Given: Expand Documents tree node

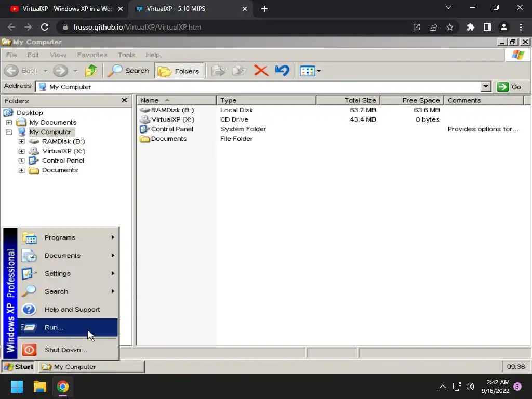Looking at the screenshot, I should pyautogui.click(x=22, y=170).
